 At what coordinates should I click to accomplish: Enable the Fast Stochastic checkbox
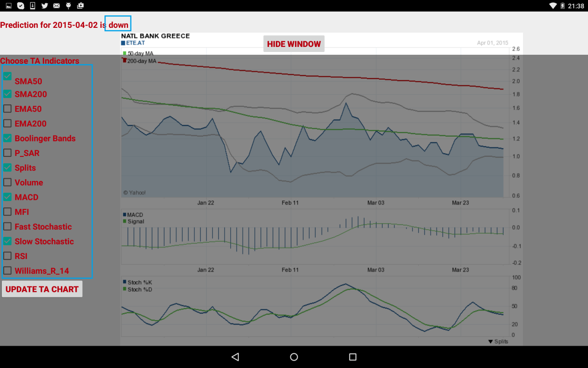[7, 226]
